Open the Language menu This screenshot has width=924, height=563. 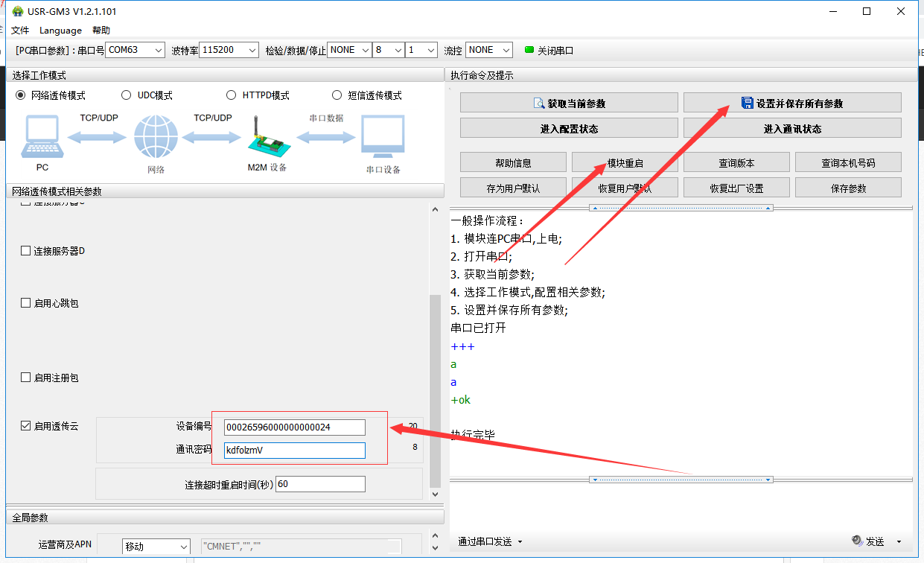click(x=60, y=31)
